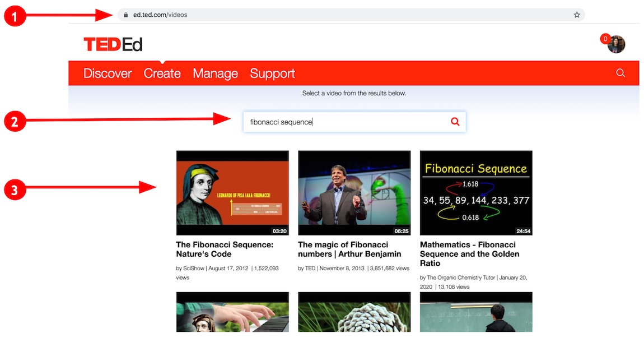
Task: Open title The magic of Fibonacci numbers
Action: (x=349, y=249)
